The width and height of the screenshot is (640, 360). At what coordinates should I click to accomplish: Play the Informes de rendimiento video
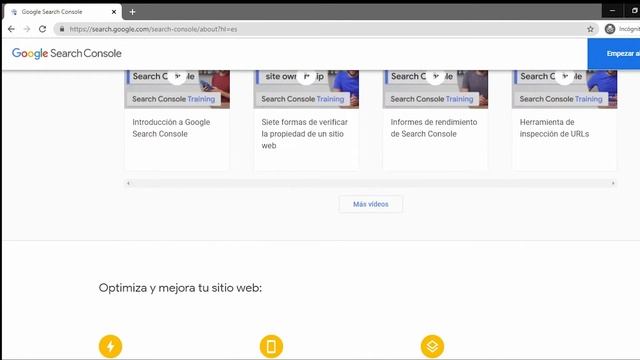pyautogui.click(x=436, y=77)
